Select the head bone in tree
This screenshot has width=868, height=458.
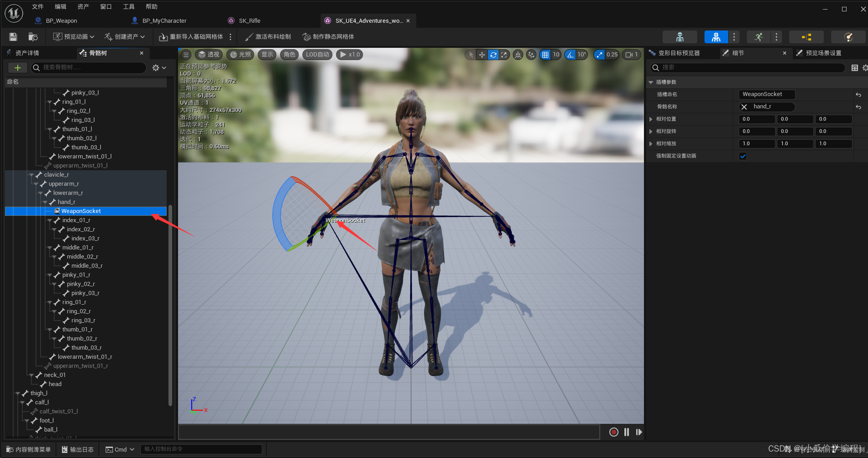55,384
